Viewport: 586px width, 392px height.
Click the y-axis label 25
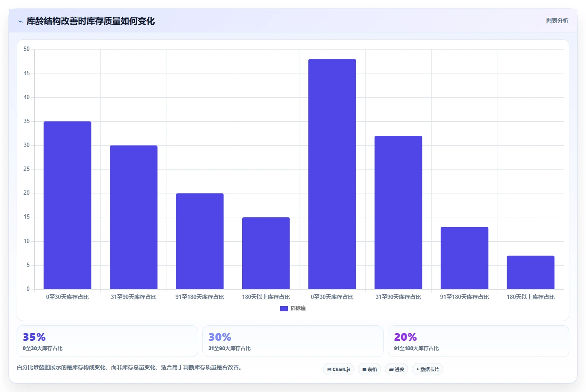[x=26, y=169]
